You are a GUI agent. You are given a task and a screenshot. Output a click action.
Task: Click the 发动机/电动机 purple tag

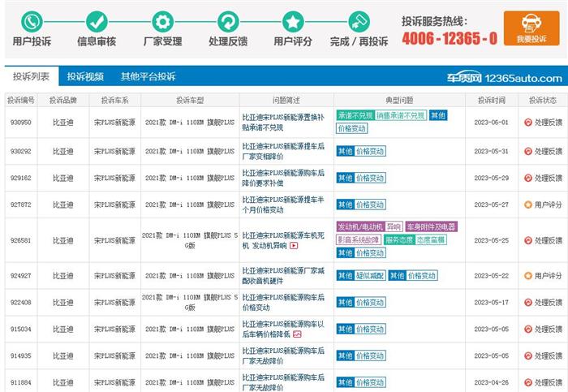360,226
